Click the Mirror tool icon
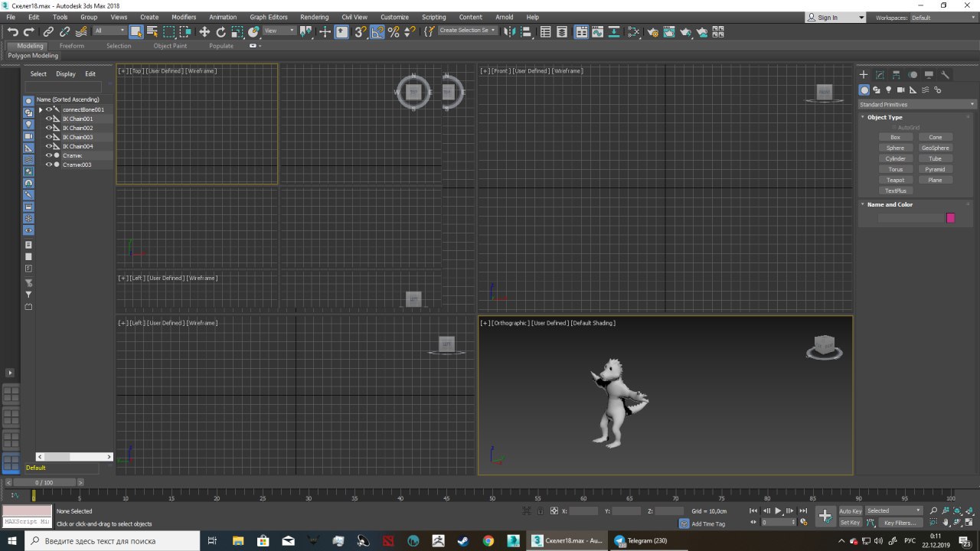Viewport: 980px width, 551px height. pos(509,31)
